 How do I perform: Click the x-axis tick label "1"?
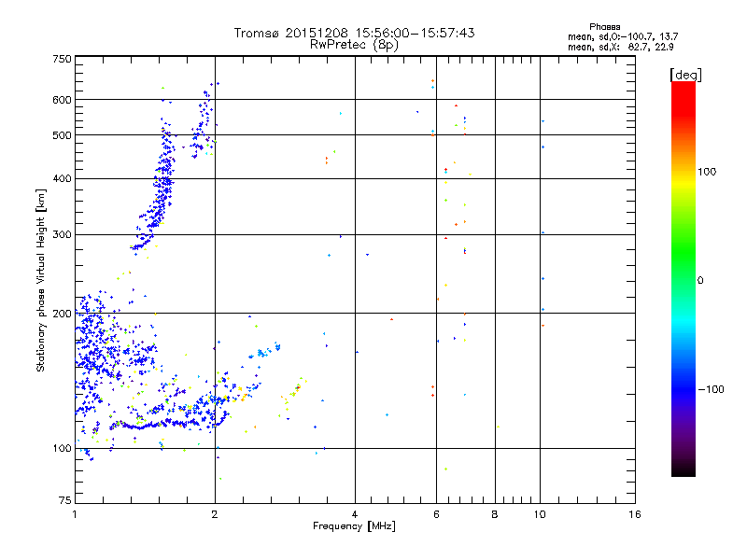click(x=75, y=514)
